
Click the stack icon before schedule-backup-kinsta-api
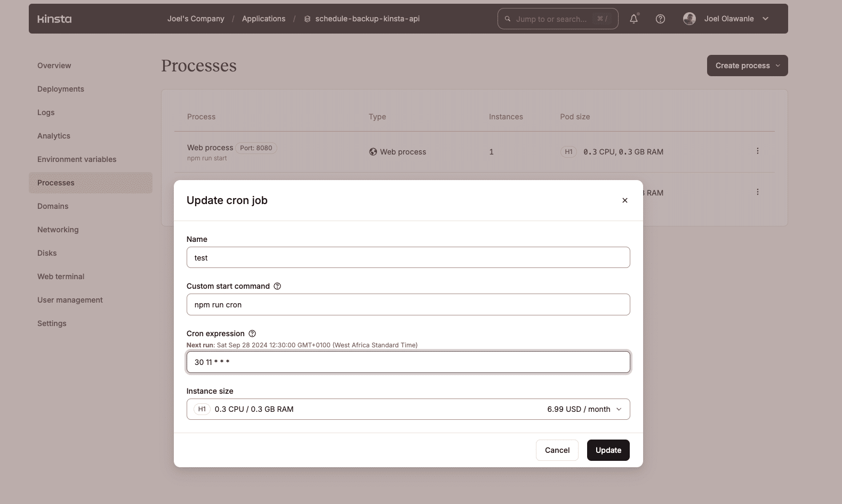coord(307,19)
